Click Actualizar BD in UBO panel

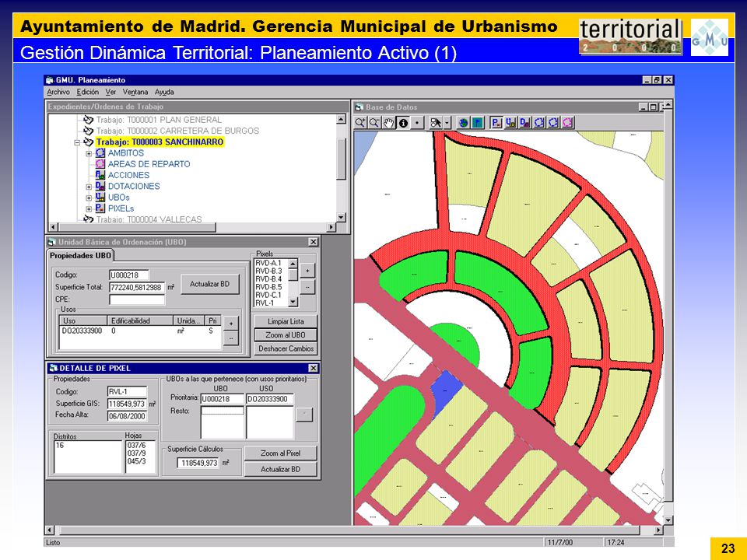tap(209, 285)
